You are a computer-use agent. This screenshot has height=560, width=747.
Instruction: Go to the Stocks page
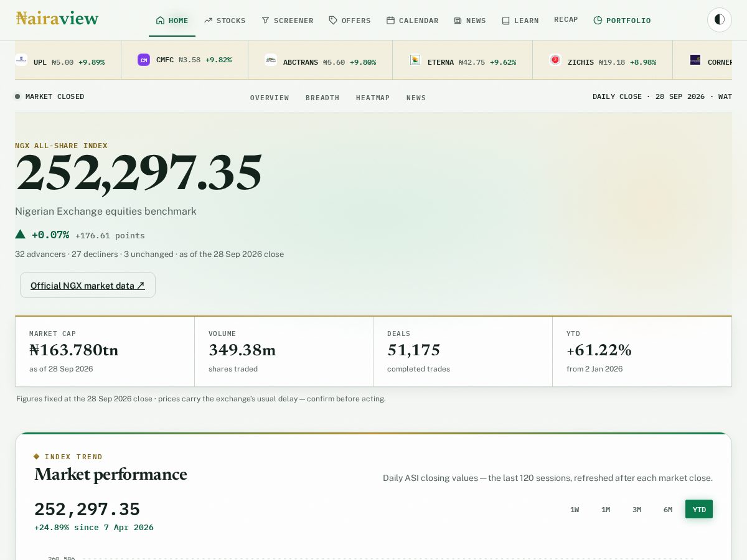[225, 21]
